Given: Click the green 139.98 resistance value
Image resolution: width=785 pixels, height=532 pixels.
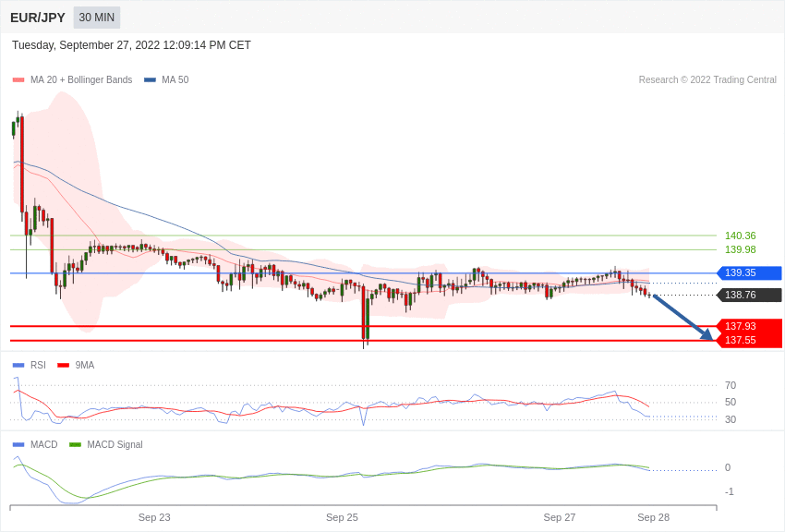Looking at the screenshot, I should point(741,249).
